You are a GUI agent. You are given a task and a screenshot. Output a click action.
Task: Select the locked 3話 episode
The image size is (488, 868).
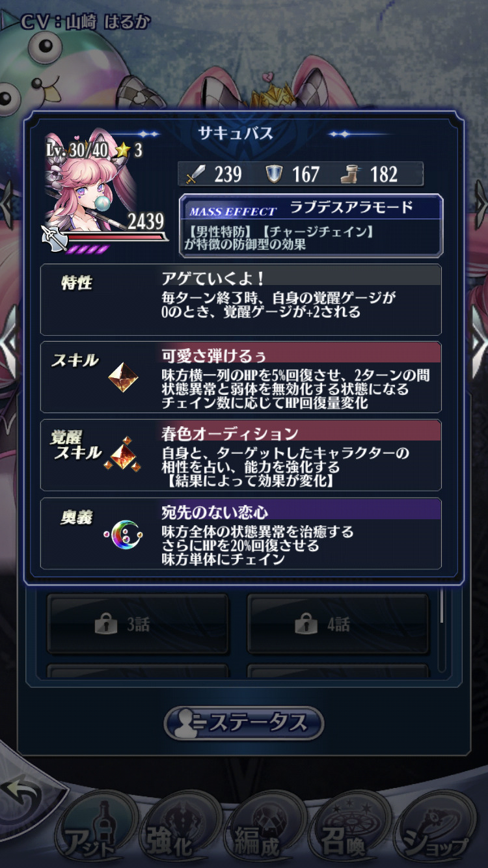(138, 625)
